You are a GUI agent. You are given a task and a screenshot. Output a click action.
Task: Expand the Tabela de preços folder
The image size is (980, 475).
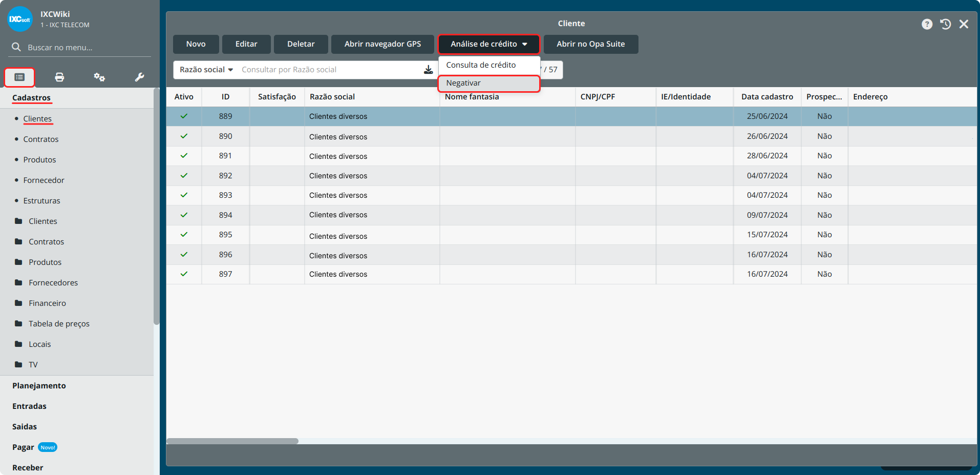tap(59, 323)
